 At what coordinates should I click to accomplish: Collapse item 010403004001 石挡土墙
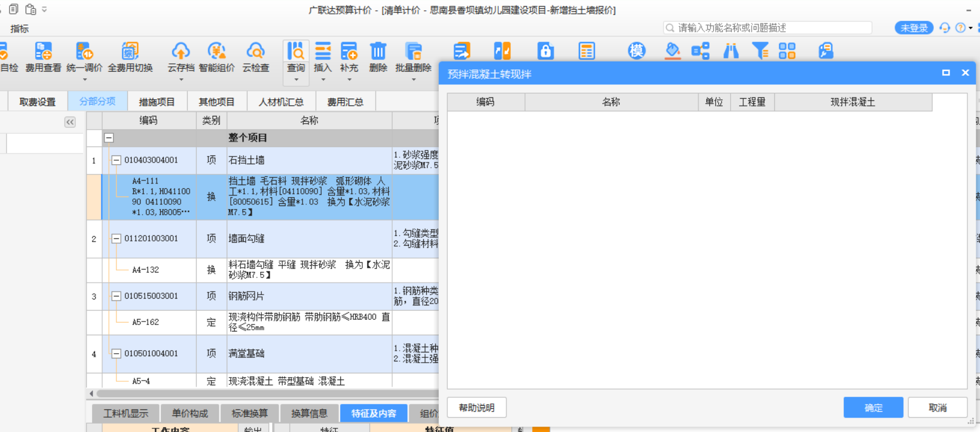(117, 160)
